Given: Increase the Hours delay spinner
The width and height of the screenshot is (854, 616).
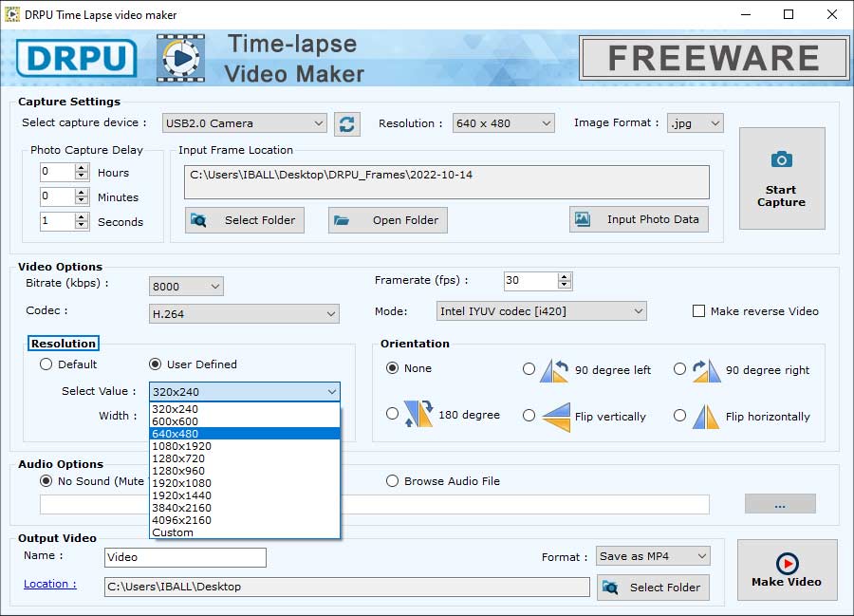Looking at the screenshot, I should [82, 168].
